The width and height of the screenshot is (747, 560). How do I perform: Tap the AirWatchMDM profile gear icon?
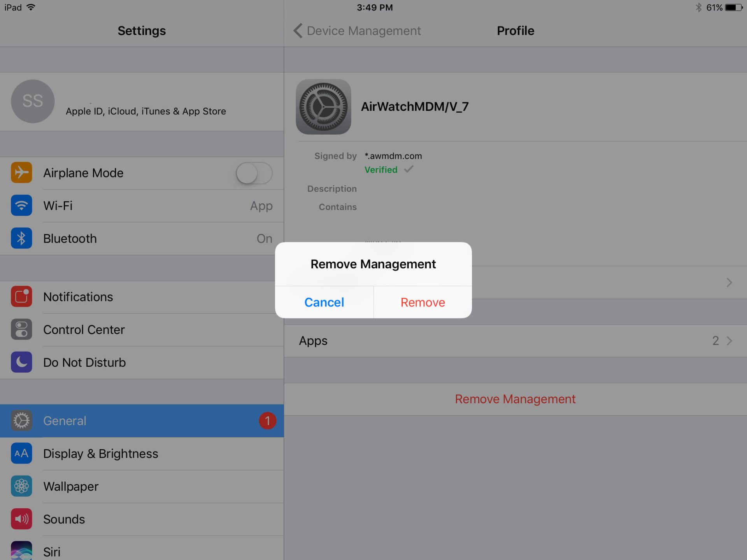coord(323,107)
